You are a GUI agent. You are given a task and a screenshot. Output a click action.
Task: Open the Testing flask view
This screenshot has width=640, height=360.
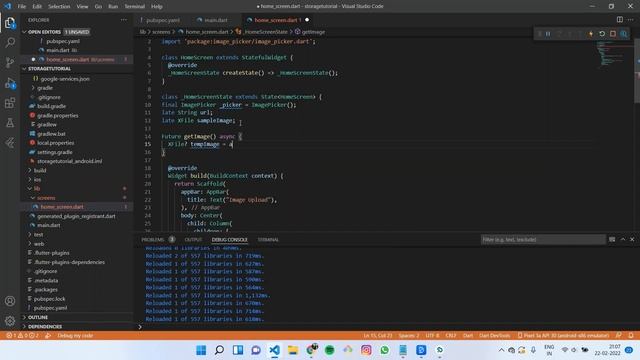pyautogui.click(x=10, y=122)
